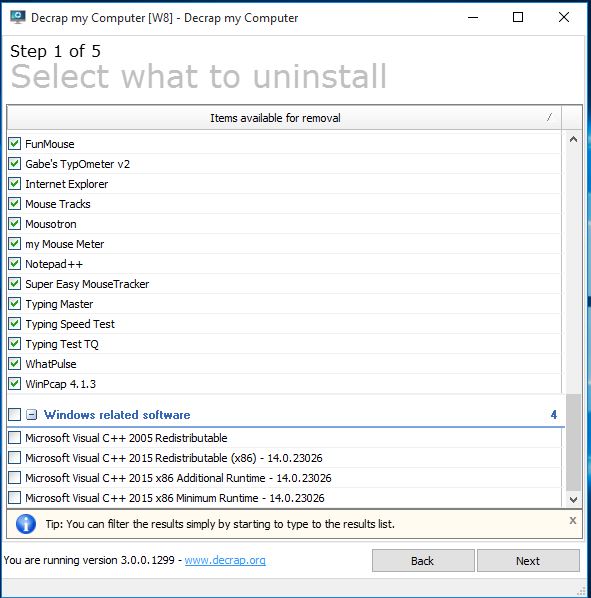Check the Windows related software group checkbox
The height and width of the screenshot is (598, 591).
click(14, 415)
